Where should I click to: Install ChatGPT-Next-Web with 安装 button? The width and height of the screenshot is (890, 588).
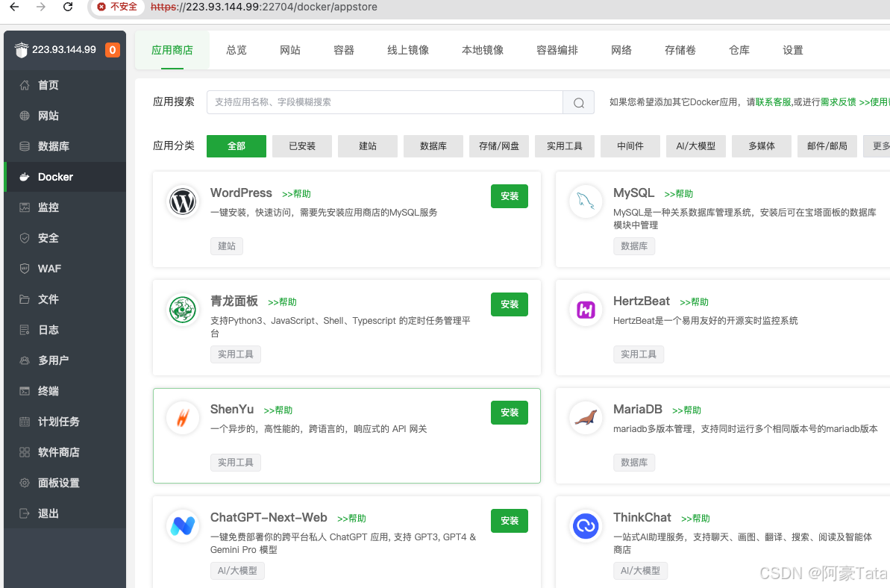[x=509, y=521]
